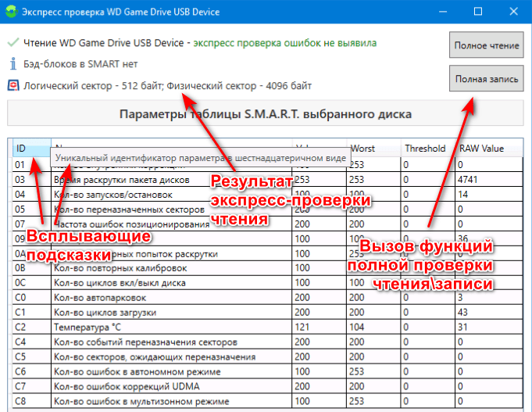This screenshot has width=532, height=412.
Task: Select row Кол-во запусков/остановок
Action: pos(268,195)
